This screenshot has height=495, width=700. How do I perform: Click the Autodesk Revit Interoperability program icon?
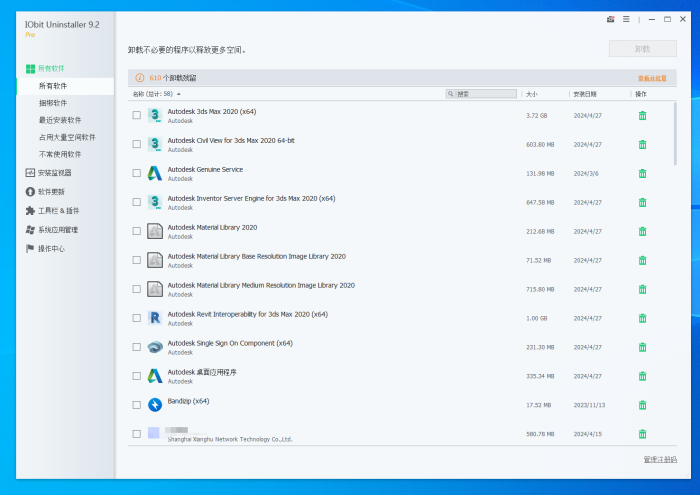pos(155,318)
